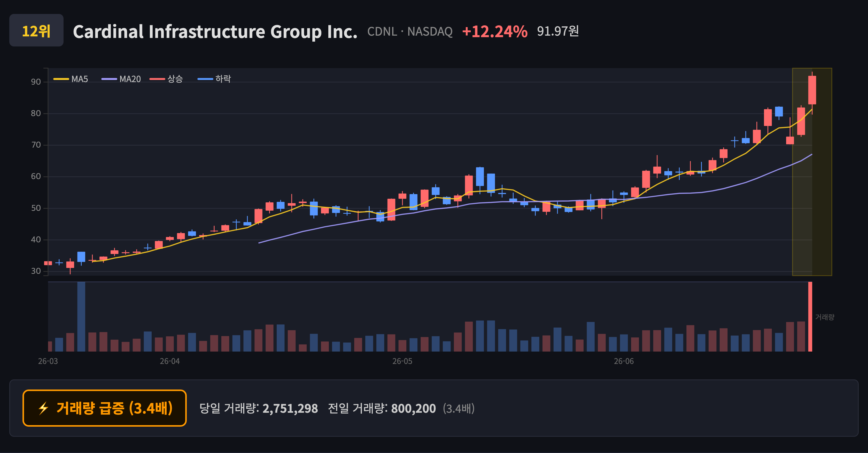Toggle the MA5 legend entry
This screenshot has height=453, width=868.
(x=71, y=79)
